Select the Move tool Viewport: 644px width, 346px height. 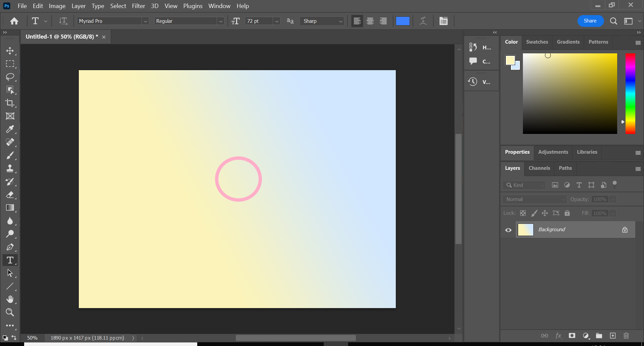[x=10, y=51]
